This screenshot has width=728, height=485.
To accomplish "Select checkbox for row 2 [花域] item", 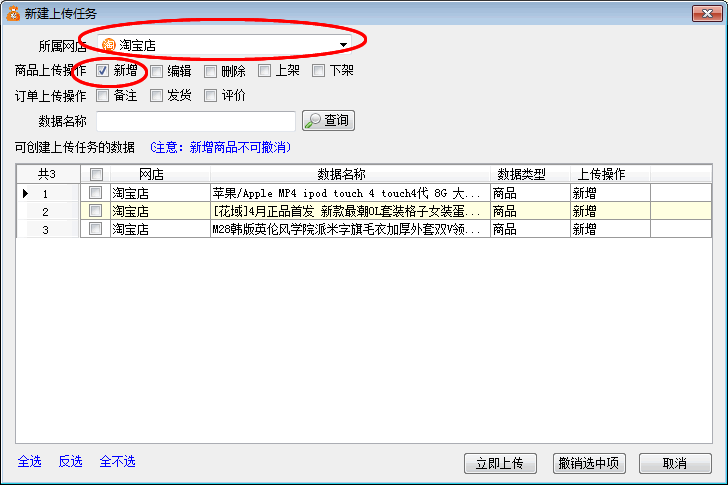I will point(95,211).
